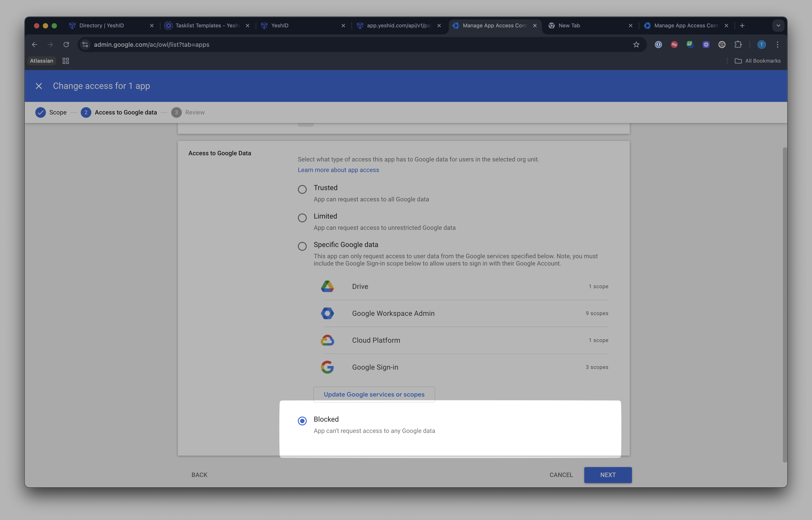Open the Atlassian bookmark
The height and width of the screenshot is (520, 812).
pyautogui.click(x=41, y=61)
